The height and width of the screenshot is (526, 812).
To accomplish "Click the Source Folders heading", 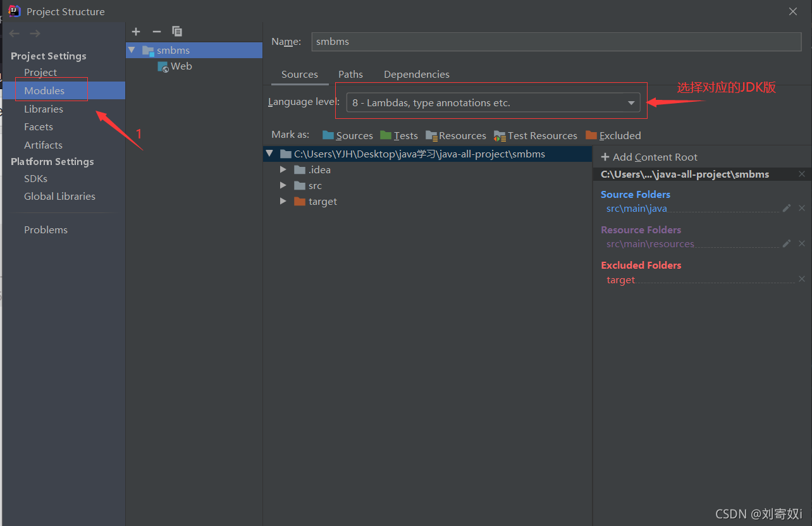I will 636,194.
